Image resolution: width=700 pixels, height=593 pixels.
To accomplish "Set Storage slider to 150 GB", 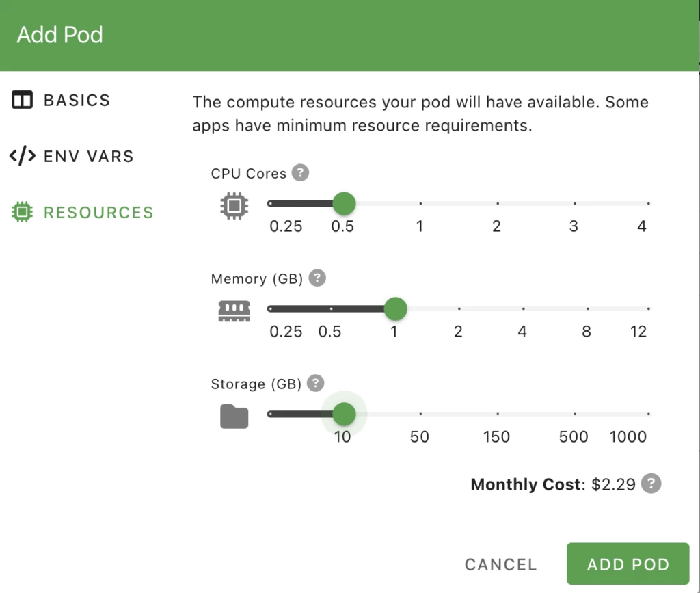I will pos(498,414).
